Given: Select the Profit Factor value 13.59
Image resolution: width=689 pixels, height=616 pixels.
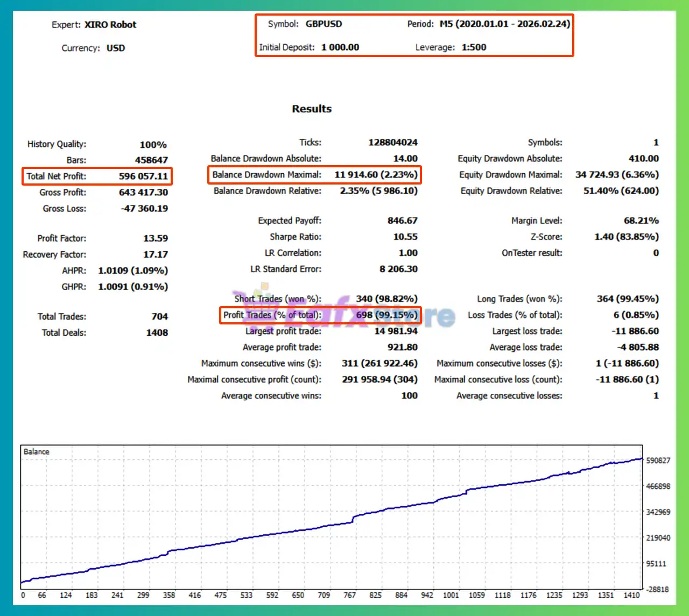Looking at the screenshot, I should [156, 238].
